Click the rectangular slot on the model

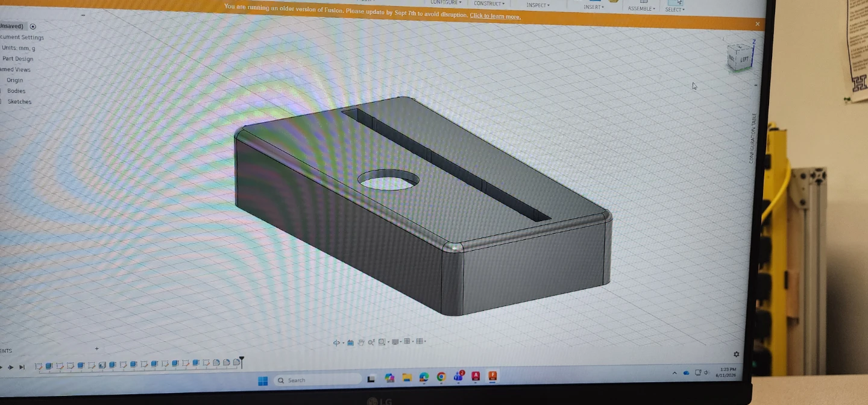click(446, 164)
